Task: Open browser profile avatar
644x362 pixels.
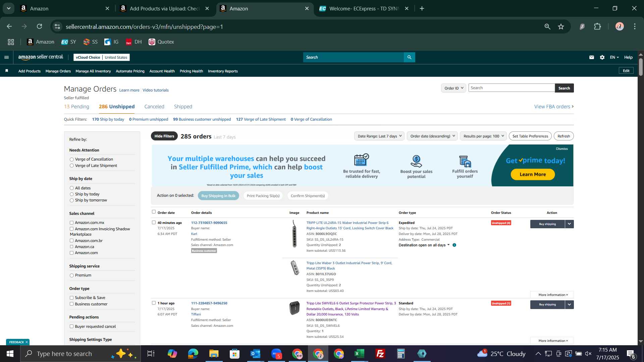Action: (x=620, y=26)
